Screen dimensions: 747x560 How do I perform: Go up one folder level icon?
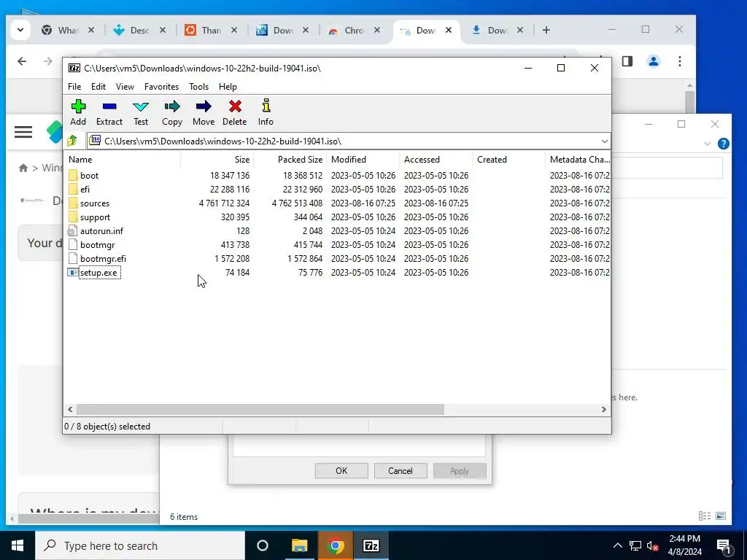[72, 141]
